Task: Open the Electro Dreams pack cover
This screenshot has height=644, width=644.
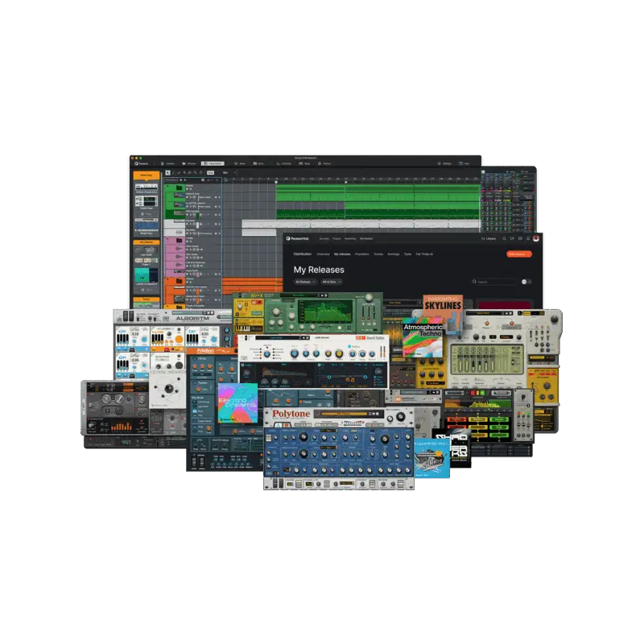Action: click(237, 403)
